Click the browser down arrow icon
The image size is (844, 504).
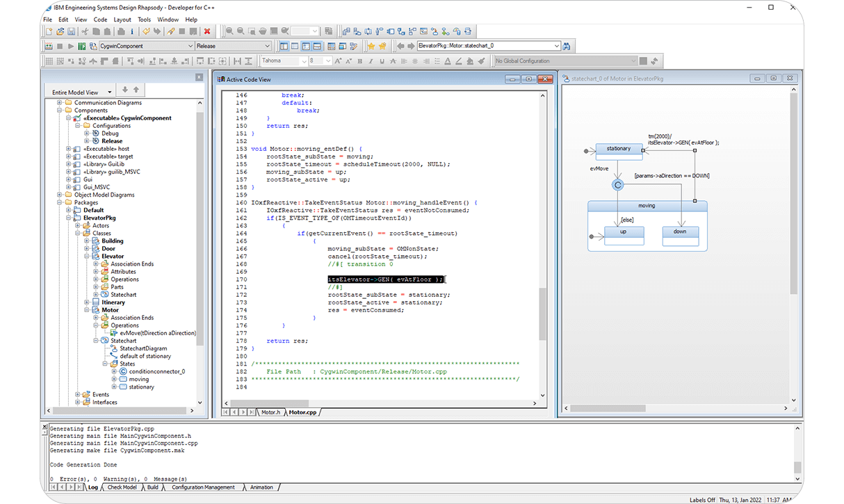[125, 90]
